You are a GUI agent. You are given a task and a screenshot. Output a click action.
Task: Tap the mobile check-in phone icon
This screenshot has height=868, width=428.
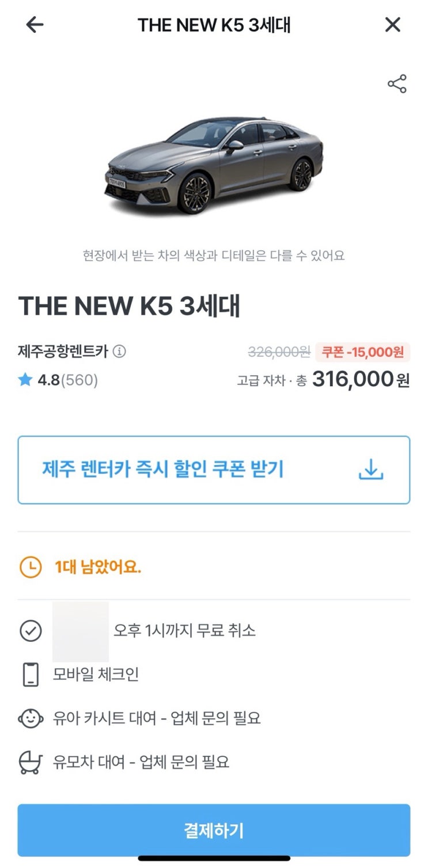[31, 675]
